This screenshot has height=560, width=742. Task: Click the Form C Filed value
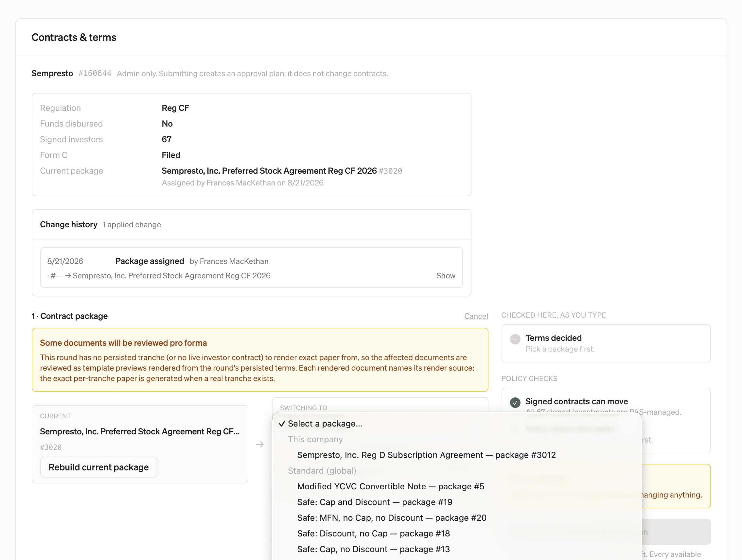tap(171, 155)
